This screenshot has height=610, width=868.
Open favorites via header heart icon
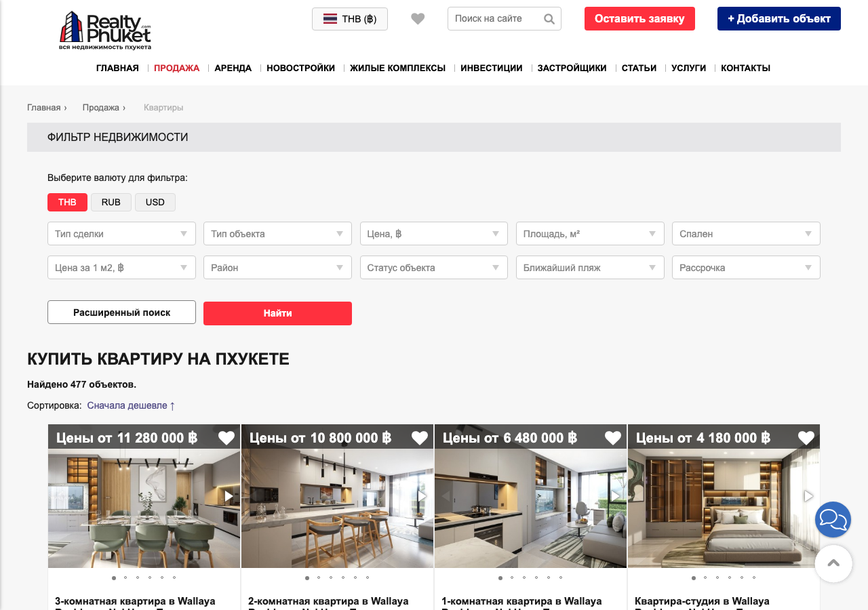click(418, 19)
